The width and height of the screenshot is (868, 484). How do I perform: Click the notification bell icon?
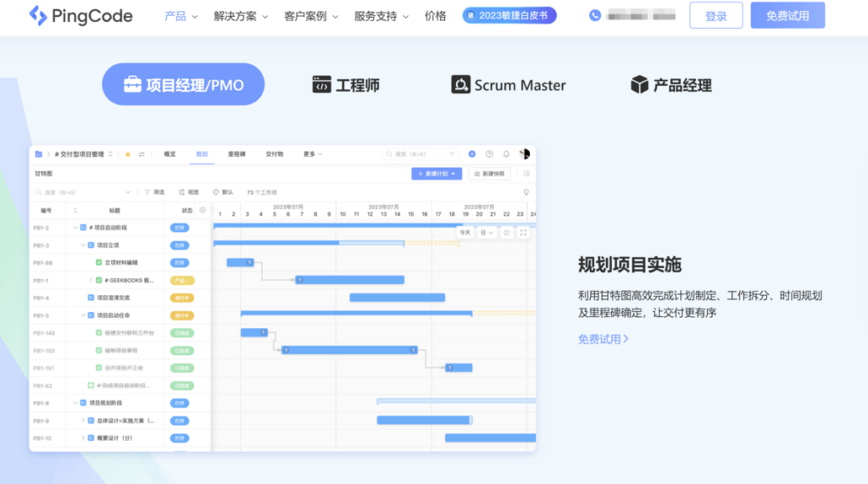tap(506, 154)
